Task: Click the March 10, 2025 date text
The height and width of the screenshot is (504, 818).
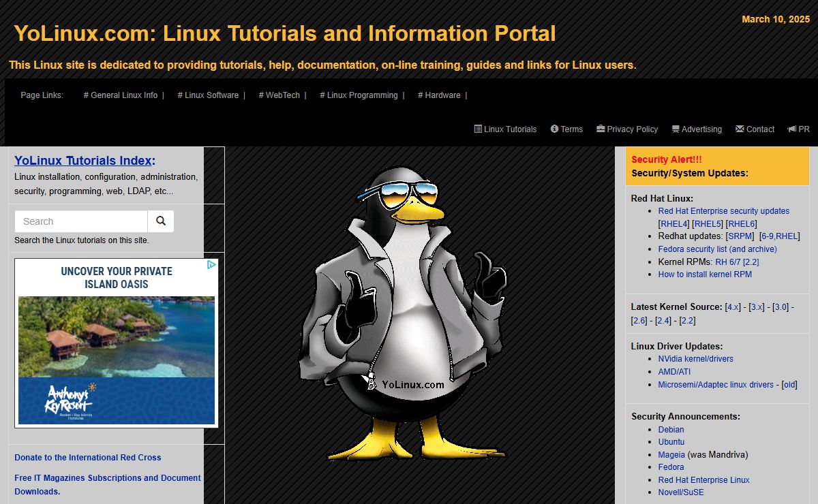Action: [x=776, y=19]
